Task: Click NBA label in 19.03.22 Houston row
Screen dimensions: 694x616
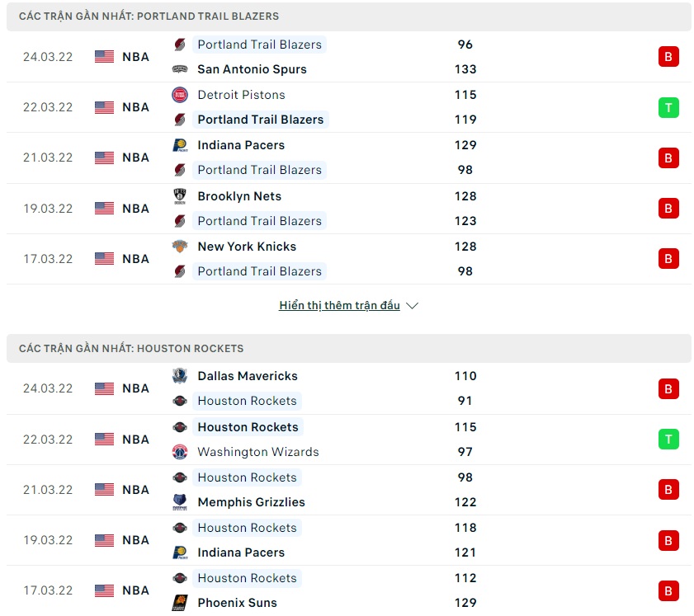Action: 135,540
